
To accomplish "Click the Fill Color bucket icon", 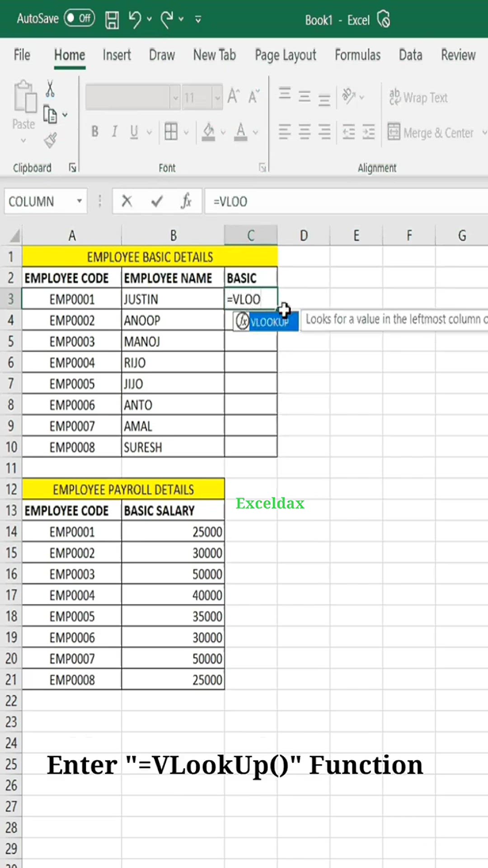I will (x=208, y=132).
